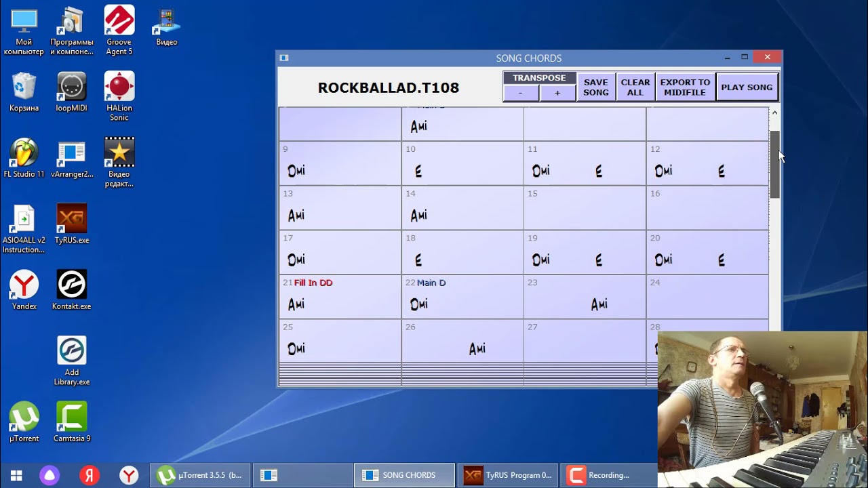This screenshot has width=868, height=488.
Task: Select the Ami chord in measure 26
Action: coord(477,349)
